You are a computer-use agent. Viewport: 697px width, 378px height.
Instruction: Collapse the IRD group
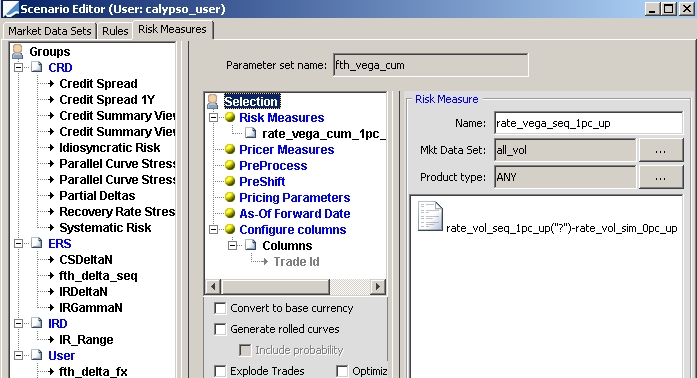coord(18,324)
